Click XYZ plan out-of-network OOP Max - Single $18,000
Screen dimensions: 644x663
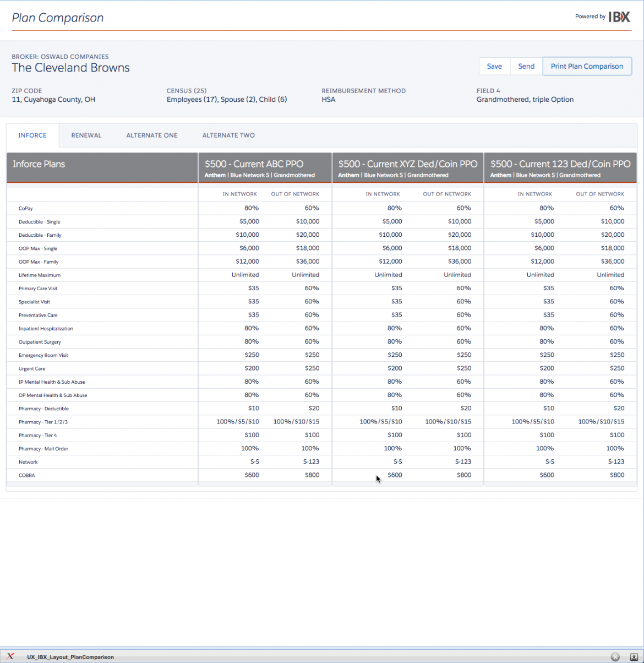(460, 248)
